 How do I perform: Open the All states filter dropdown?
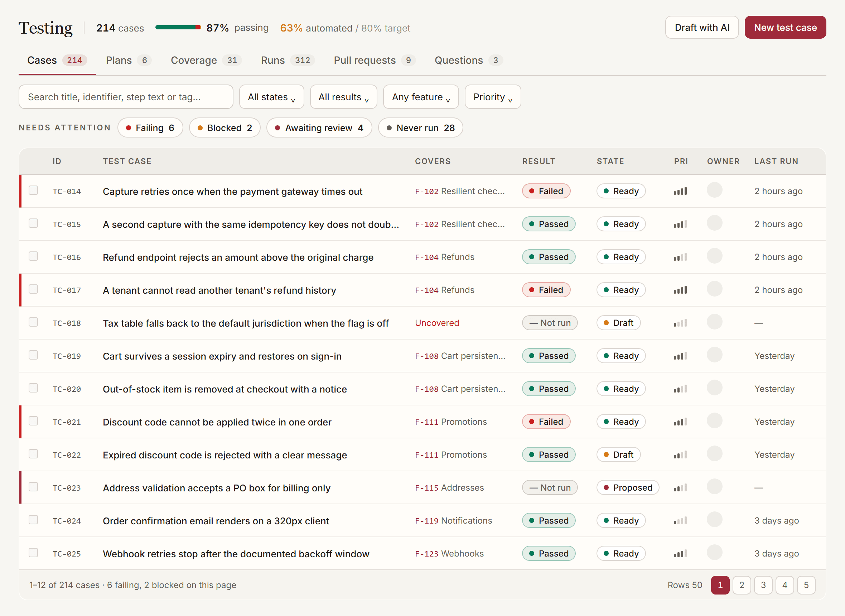pyautogui.click(x=271, y=97)
